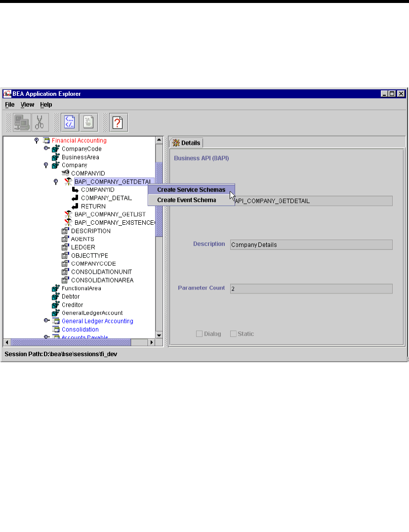Click the connection (computers) toolbar icon

coord(22,123)
